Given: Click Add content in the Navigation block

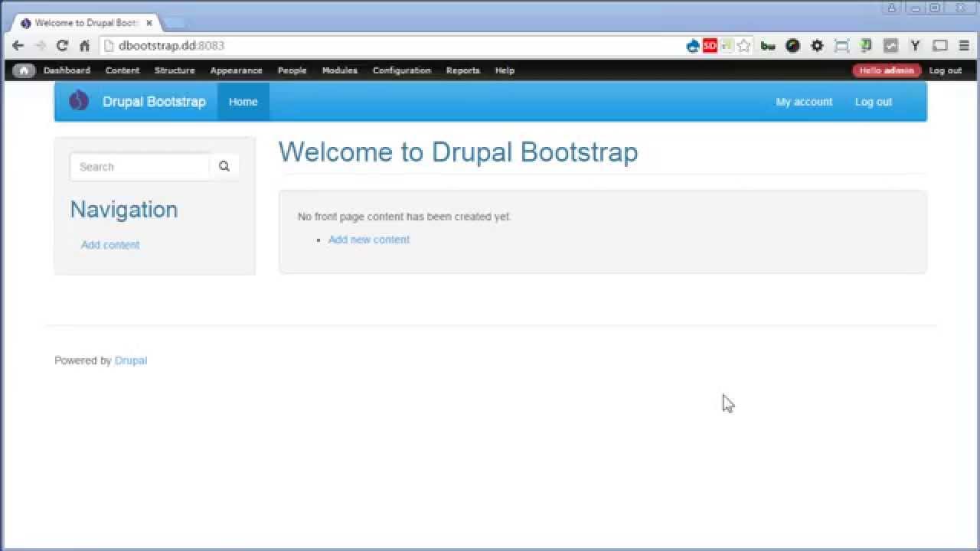Looking at the screenshot, I should (110, 245).
